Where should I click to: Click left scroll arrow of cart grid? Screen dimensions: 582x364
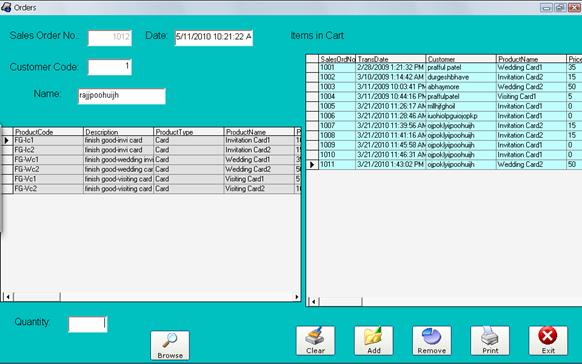click(314, 302)
